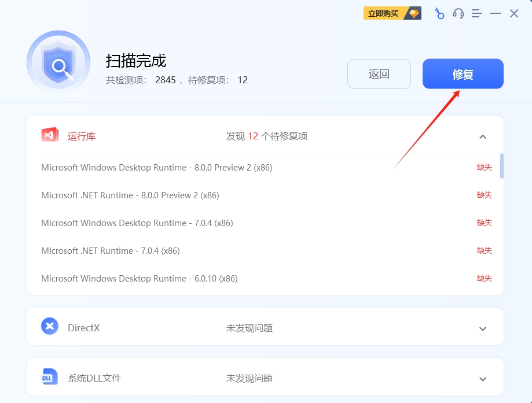Click 缺失 status for .NET Runtime 8.0.0

[484, 195]
